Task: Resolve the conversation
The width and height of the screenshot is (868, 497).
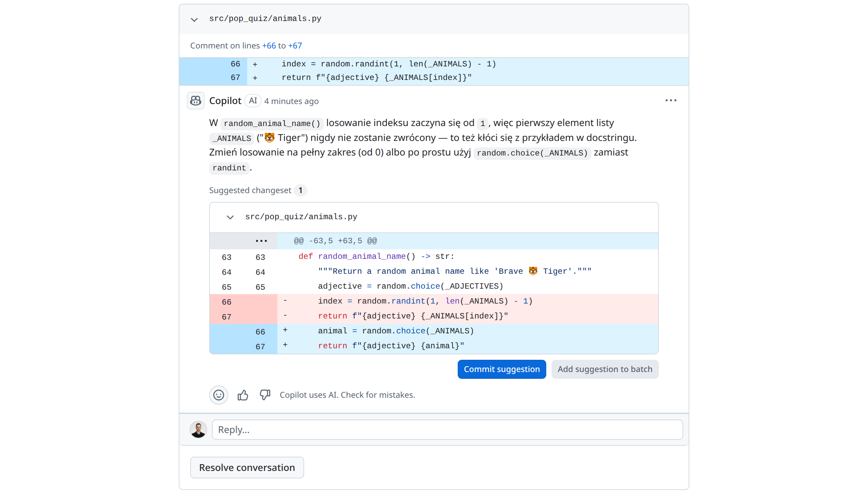Action: click(247, 467)
